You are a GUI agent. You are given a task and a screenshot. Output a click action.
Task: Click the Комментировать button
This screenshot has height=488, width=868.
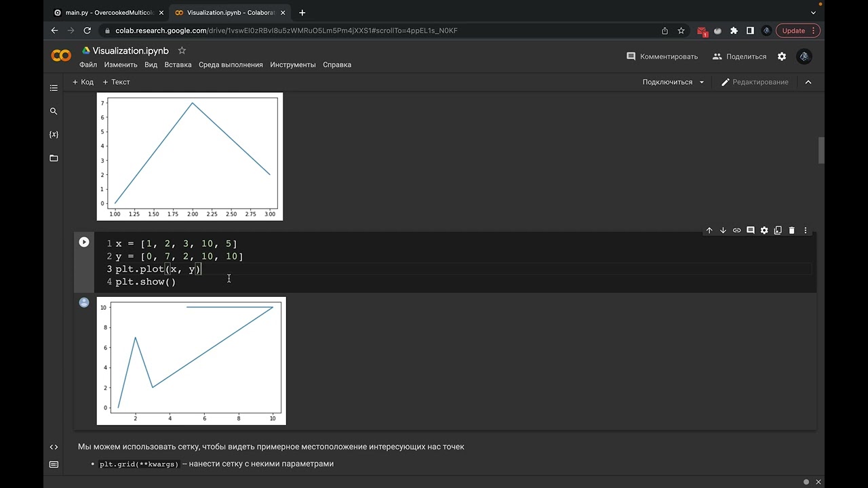tap(662, 56)
